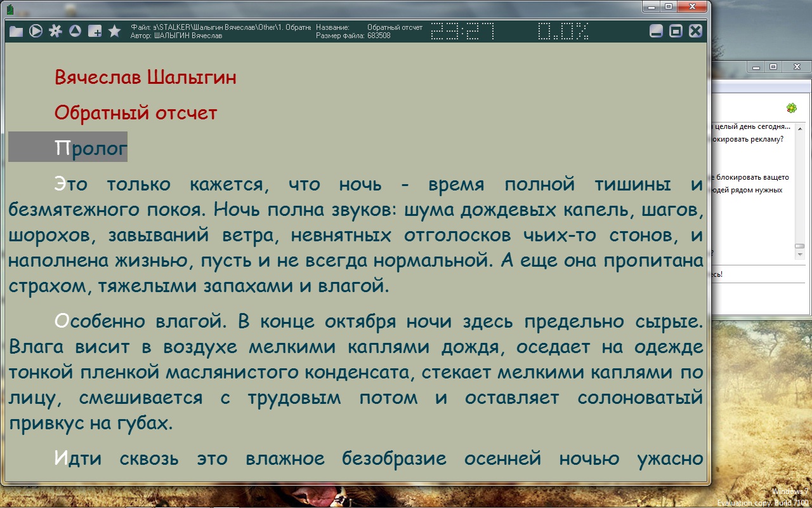Minimize reader via dark toolbar minimize icon
The image size is (812, 508).
tap(657, 31)
